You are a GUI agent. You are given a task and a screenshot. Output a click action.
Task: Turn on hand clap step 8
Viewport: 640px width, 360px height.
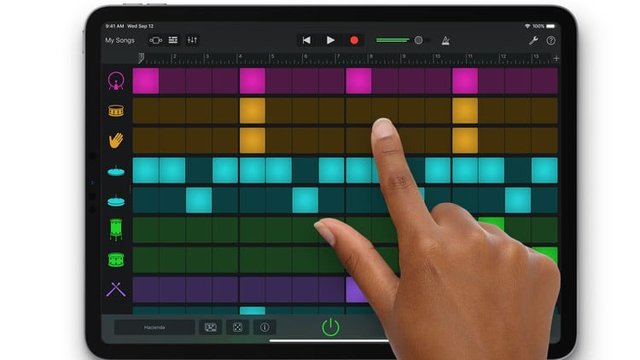tap(331, 140)
